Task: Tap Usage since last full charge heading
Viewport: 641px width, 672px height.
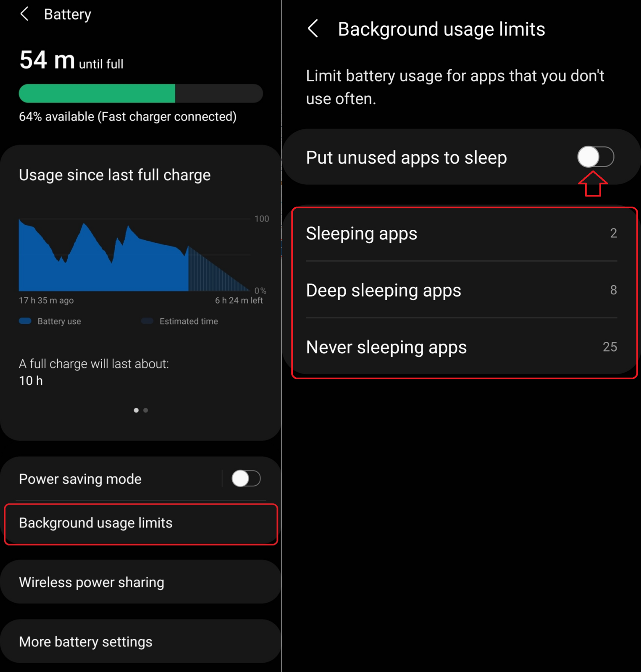Action: click(x=115, y=175)
